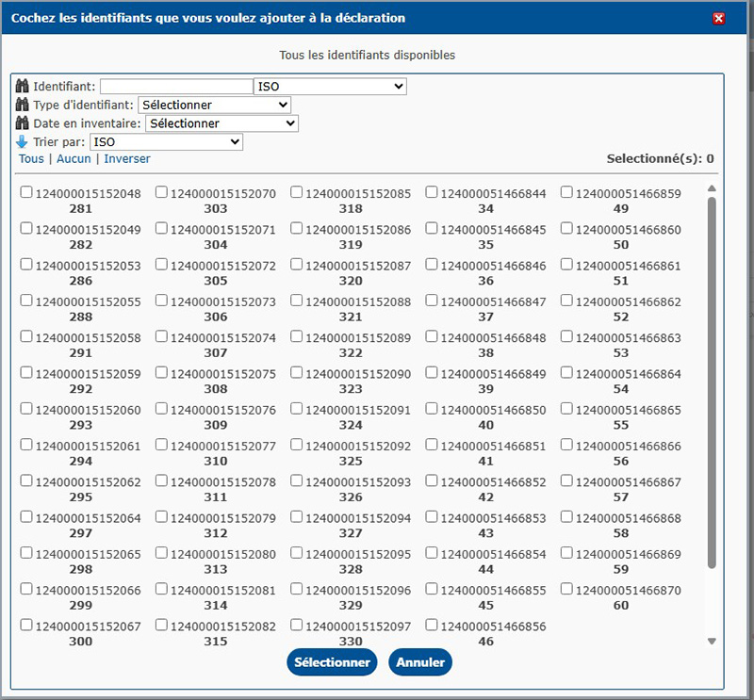Image resolution: width=754 pixels, height=700 pixels.
Task: Select checkbox for identifier 124000015152085
Action: [297, 193]
